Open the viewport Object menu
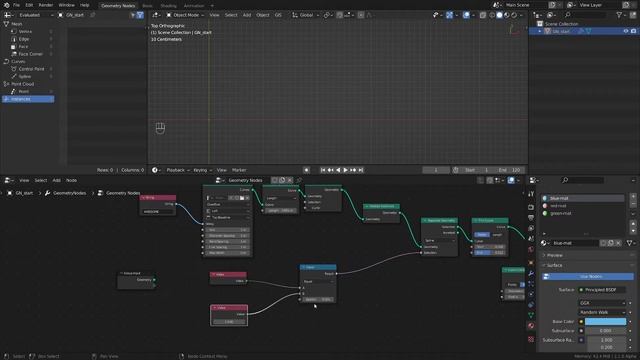This screenshot has height=360, width=640. click(x=263, y=15)
